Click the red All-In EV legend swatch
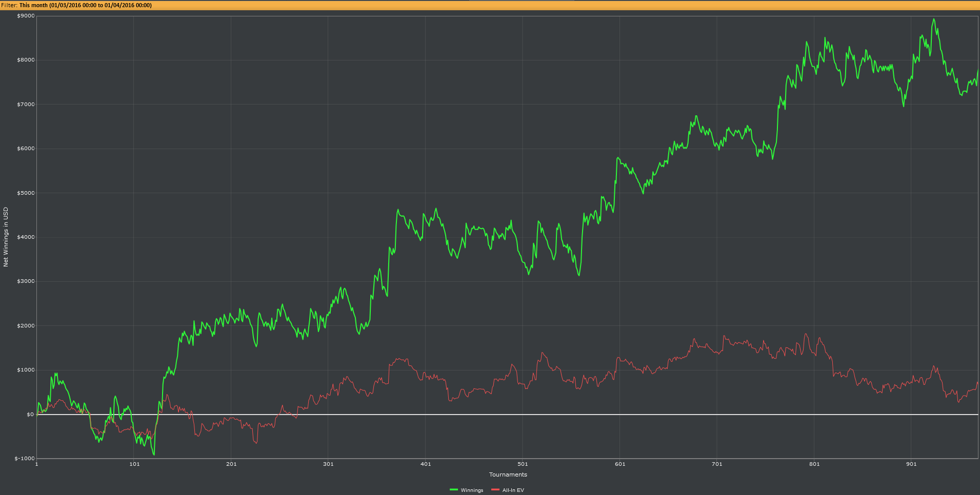This screenshot has width=980, height=495. (495, 490)
